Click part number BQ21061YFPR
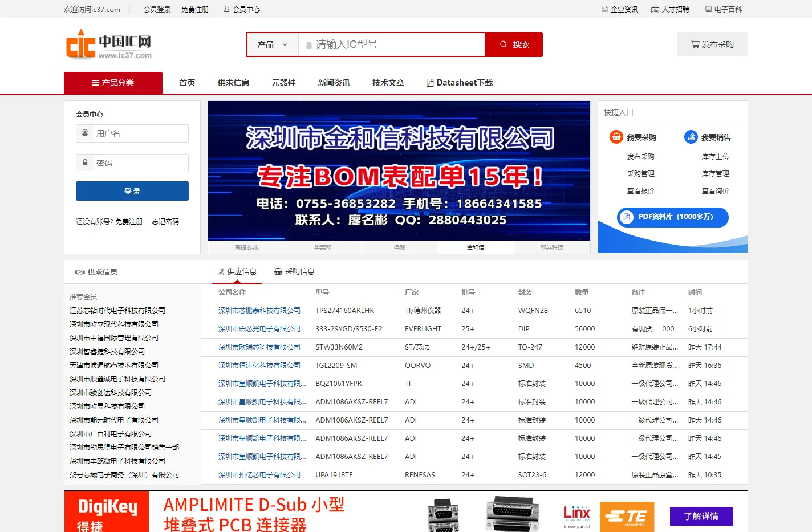The image size is (812, 532). 339,384
